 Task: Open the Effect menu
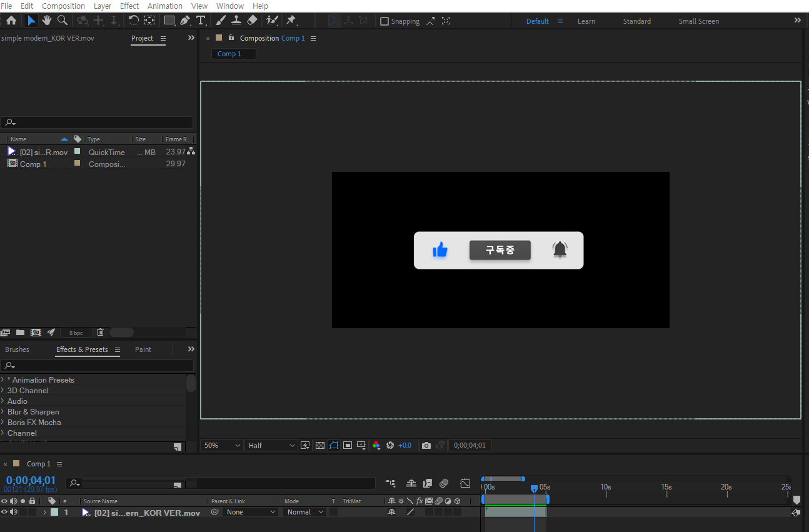[x=129, y=6]
